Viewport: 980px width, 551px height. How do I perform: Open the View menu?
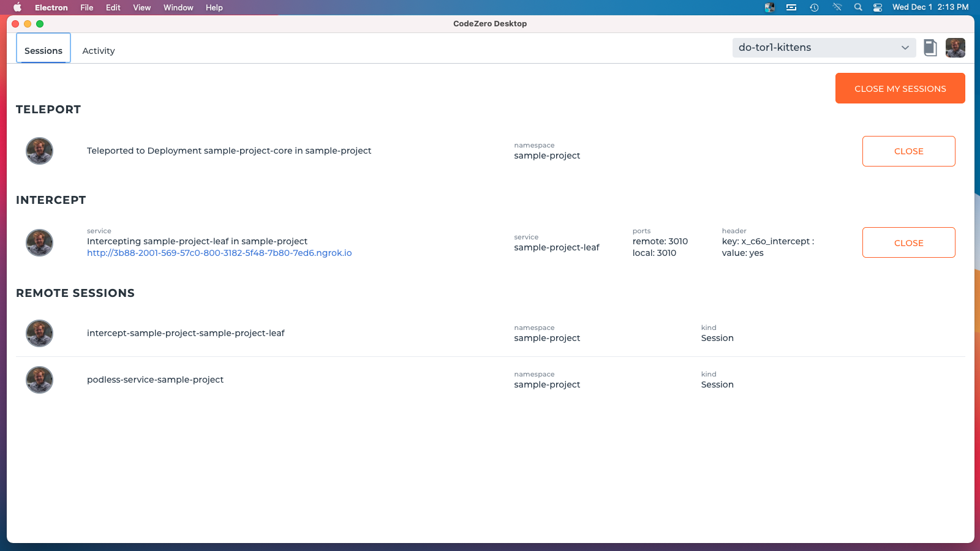[x=142, y=7]
